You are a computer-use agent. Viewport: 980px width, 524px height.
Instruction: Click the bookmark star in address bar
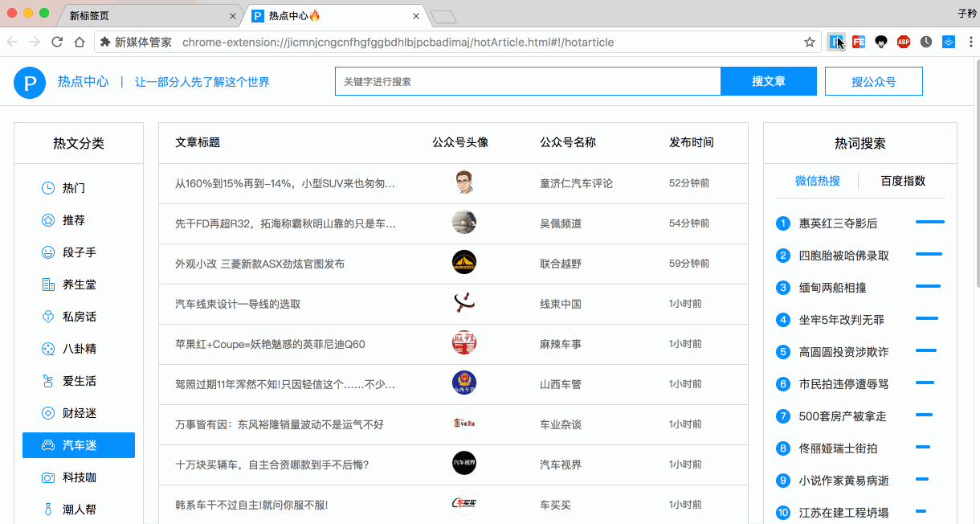810,41
